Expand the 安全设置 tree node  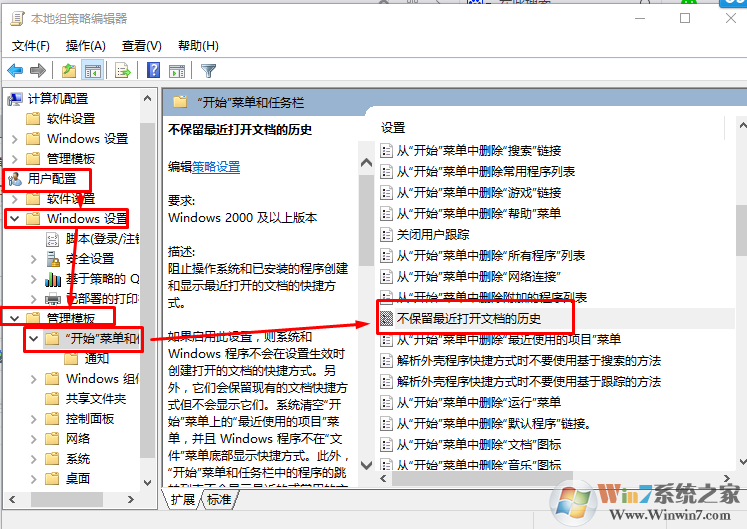click(33, 259)
